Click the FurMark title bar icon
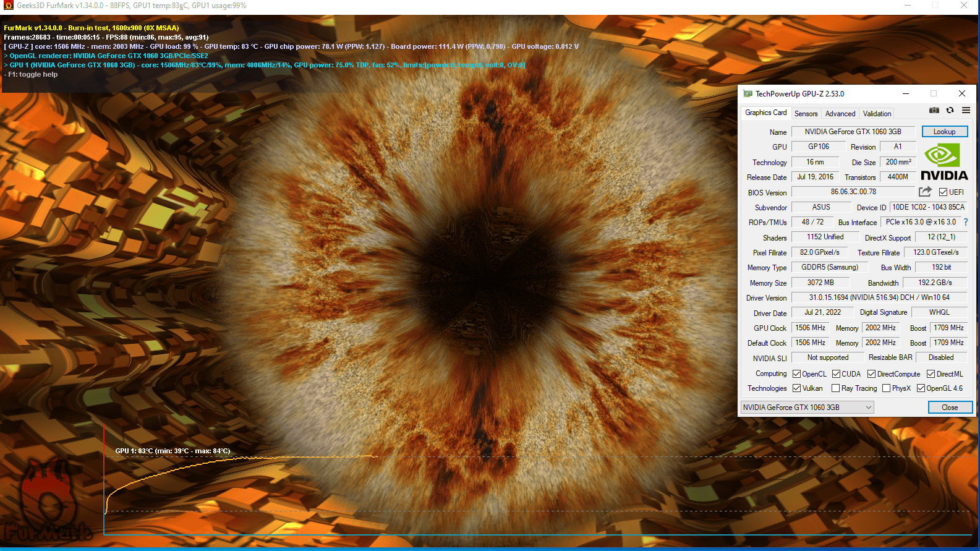 click(x=8, y=6)
